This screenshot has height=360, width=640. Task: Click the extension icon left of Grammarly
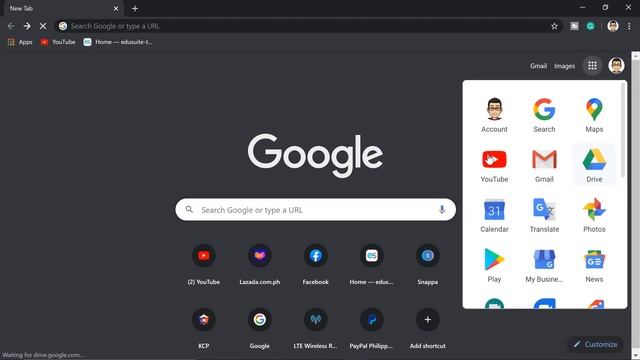574,26
